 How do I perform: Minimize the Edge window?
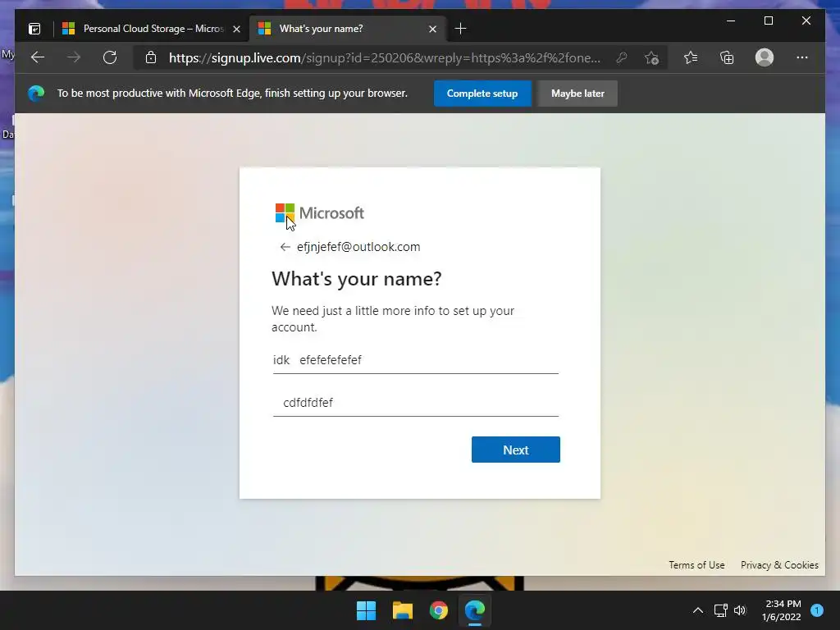(731, 21)
